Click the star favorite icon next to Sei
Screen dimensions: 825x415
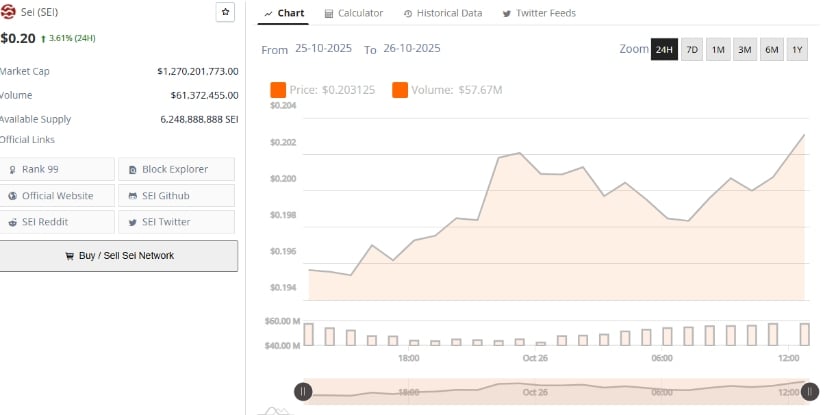(x=226, y=13)
